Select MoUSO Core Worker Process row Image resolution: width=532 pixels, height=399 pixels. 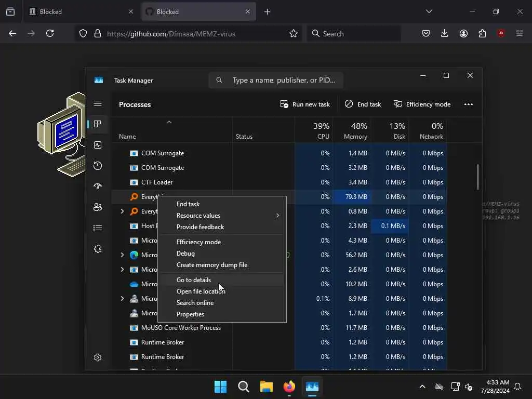pos(279,328)
